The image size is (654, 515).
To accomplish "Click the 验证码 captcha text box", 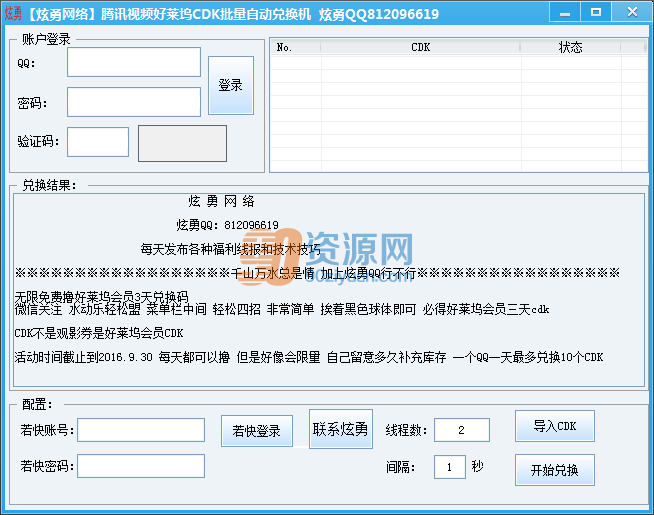I will [98, 142].
